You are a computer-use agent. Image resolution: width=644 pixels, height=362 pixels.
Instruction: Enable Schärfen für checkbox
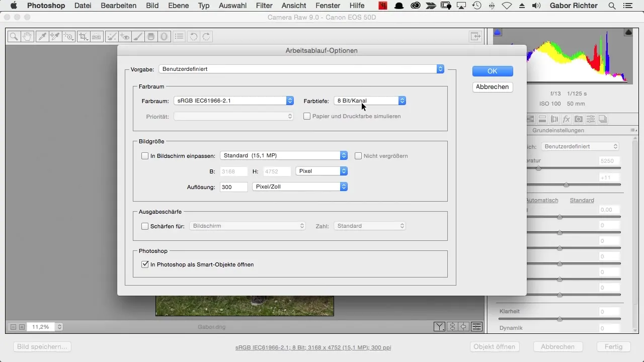click(145, 226)
